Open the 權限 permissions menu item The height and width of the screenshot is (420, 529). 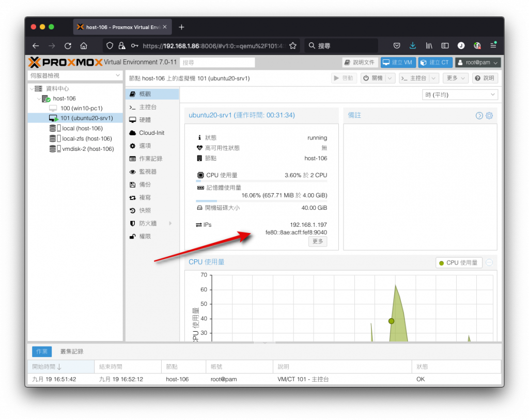tap(152, 237)
